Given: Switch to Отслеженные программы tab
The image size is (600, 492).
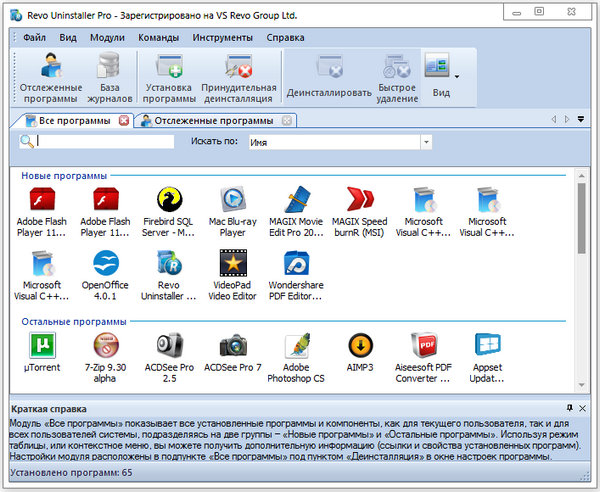Looking at the screenshot, I should click(212, 121).
